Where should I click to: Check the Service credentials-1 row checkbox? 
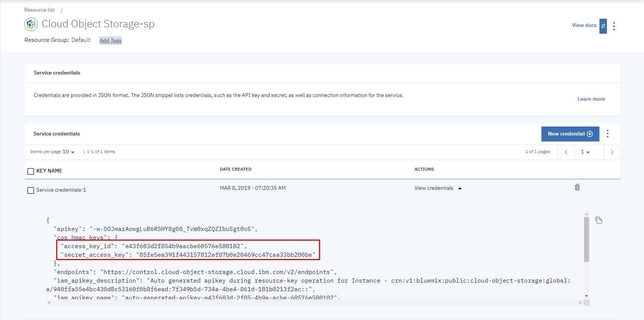coord(31,191)
